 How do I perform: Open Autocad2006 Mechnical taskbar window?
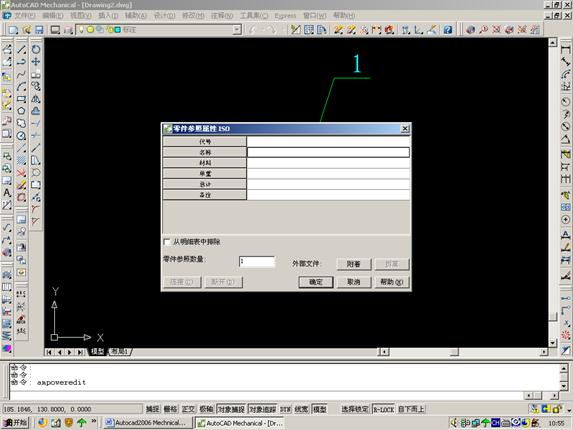(x=148, y=423)
